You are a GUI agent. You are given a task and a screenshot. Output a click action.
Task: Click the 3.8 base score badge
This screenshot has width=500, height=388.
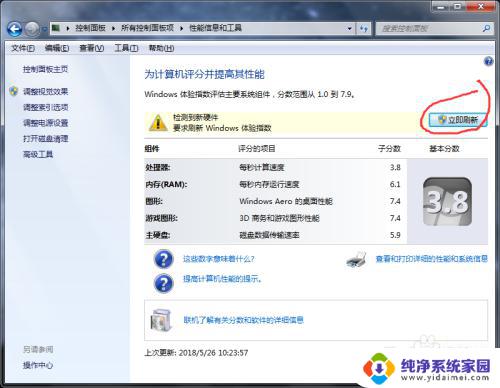coord(447,202)
